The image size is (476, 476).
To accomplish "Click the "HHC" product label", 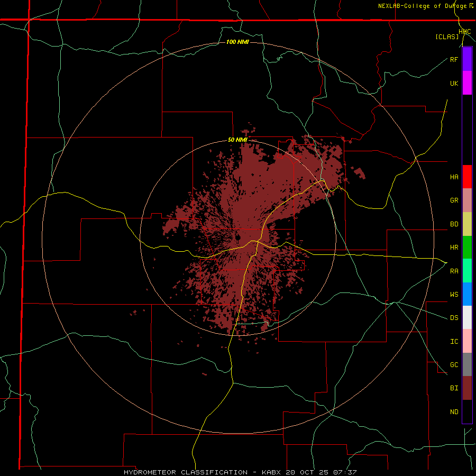I will pos(464,32).
